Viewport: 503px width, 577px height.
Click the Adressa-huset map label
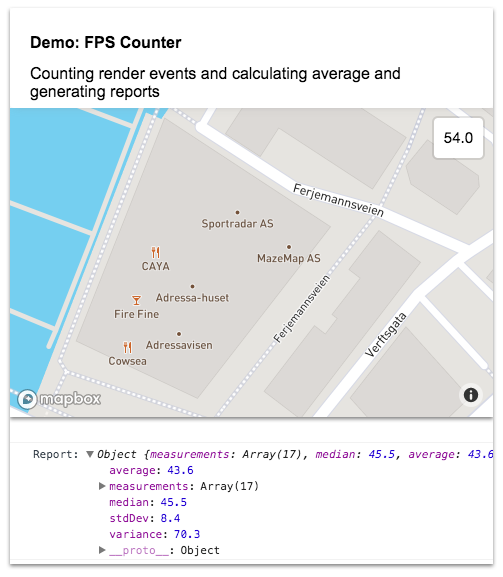tap(192, 298)
